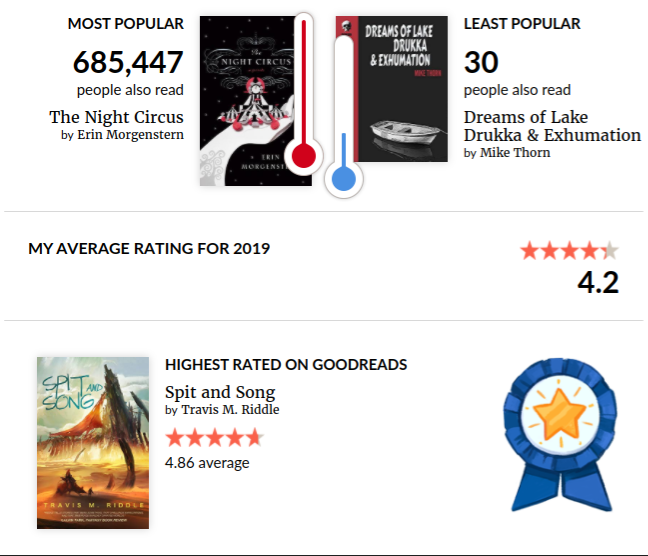Visit author Travis M. Riddle's page
The height and width of the screenshot is (556, 648).
[x=230, y=410]
